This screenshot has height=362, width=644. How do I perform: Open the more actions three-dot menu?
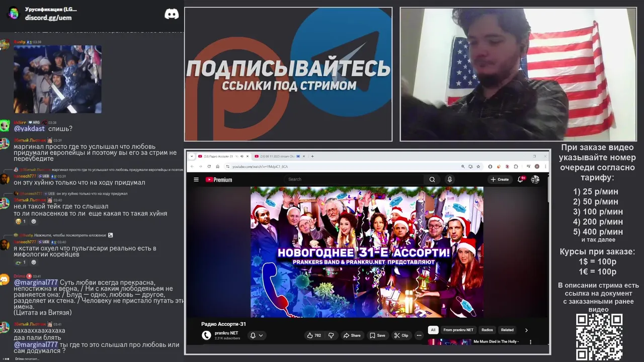pos(419,335)
